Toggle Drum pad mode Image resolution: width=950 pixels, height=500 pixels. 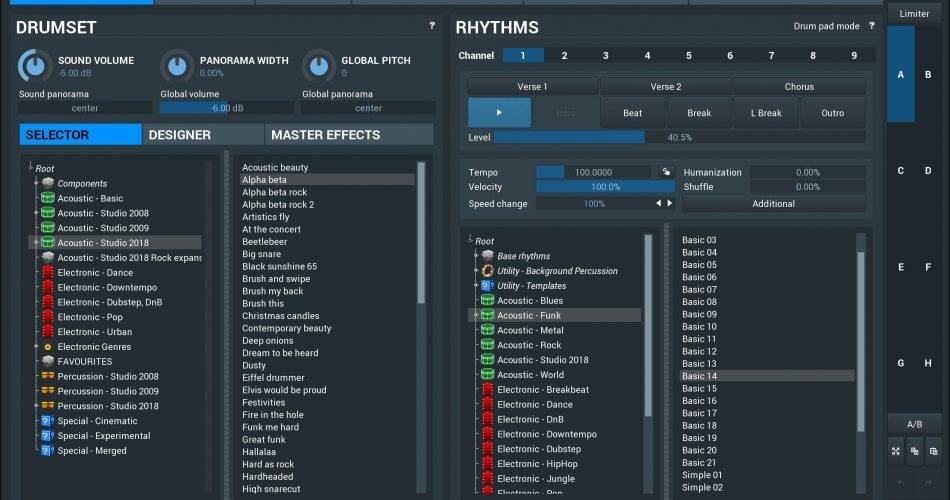pos(826,26)
